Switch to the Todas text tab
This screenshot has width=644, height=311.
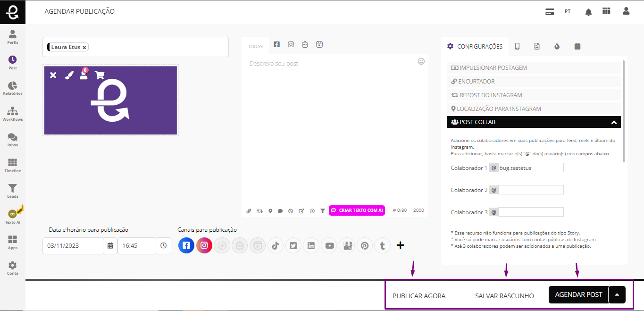coord(255,46)
